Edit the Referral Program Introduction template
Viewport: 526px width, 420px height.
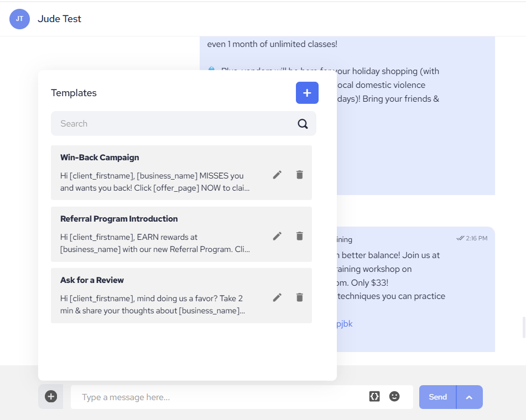click(277, 236)
